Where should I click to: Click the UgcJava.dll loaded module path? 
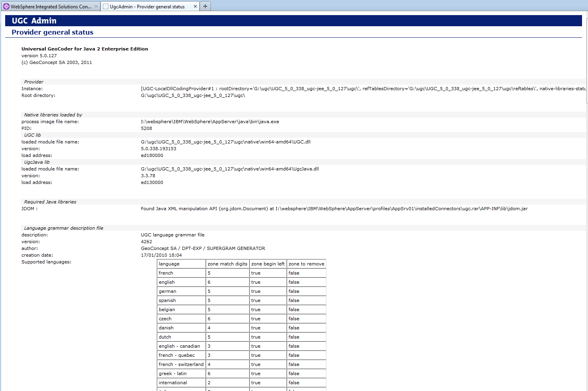[x=230, y=169]
